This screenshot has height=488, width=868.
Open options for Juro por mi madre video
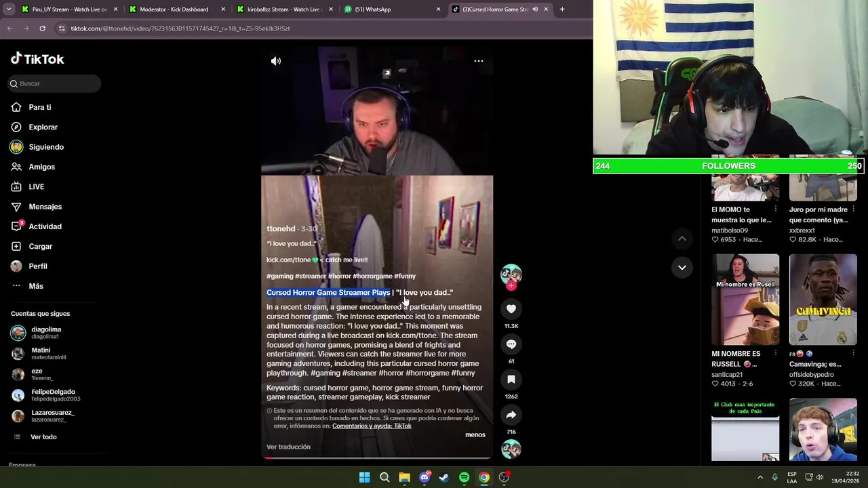853,209
